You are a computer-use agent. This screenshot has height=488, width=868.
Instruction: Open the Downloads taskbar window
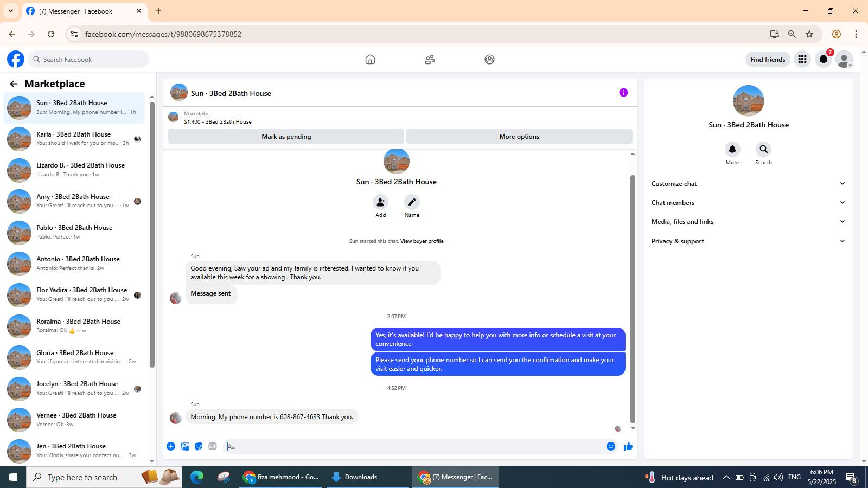367,477
